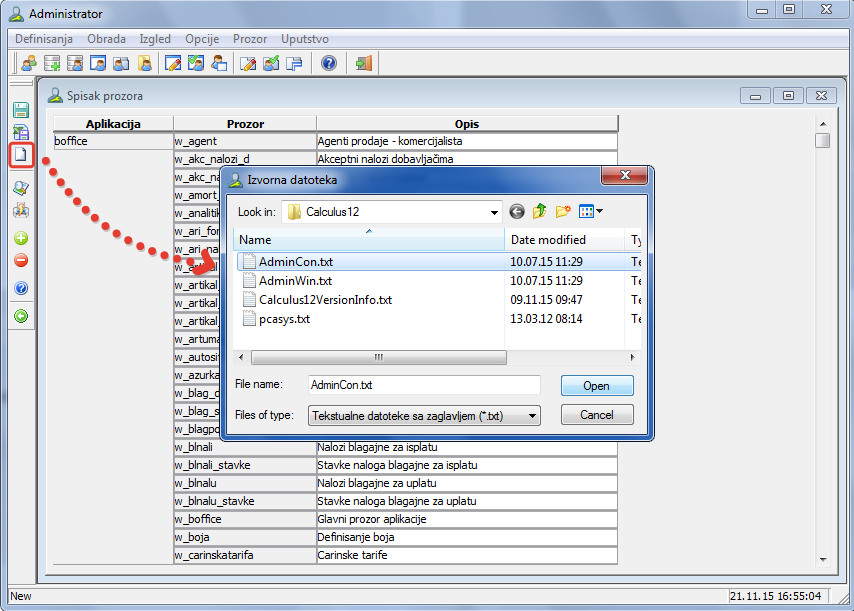Open the Izgled menu
The width and height of the screenshot is (854, 611).
coord(155,39)
